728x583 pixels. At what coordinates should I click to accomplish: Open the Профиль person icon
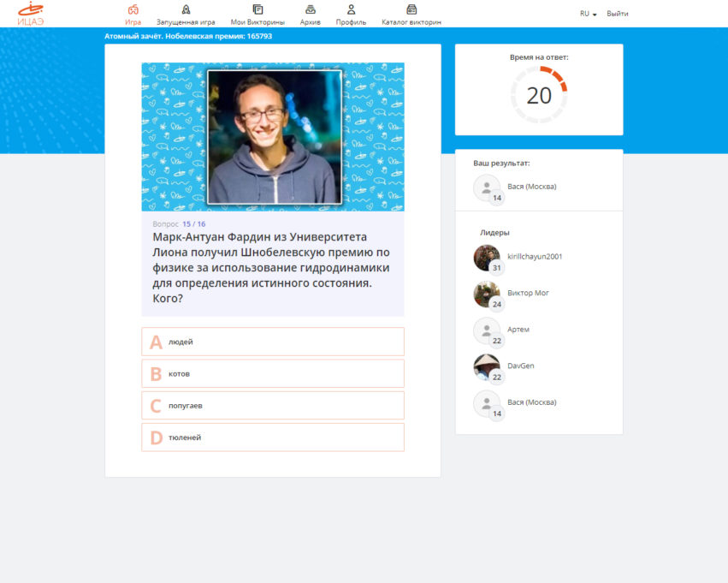tap(351, 9)
